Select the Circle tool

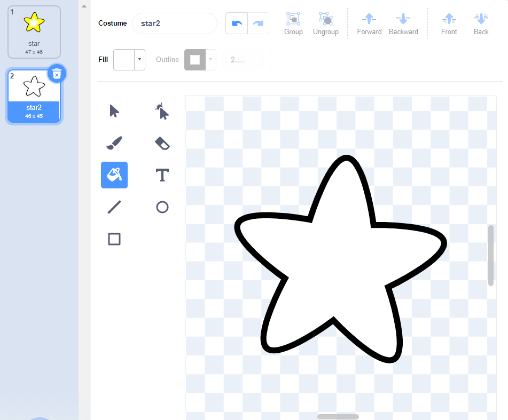162,207
